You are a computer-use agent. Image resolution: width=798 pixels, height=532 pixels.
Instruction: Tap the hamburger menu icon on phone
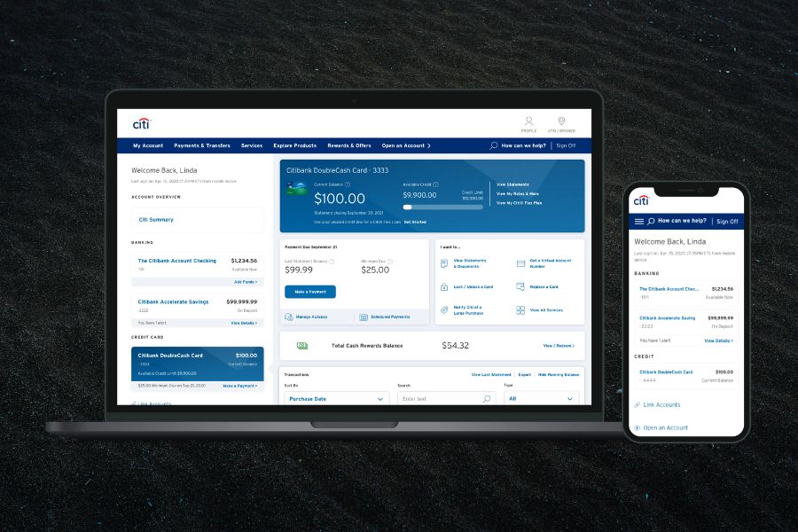(x=639, y=221)
